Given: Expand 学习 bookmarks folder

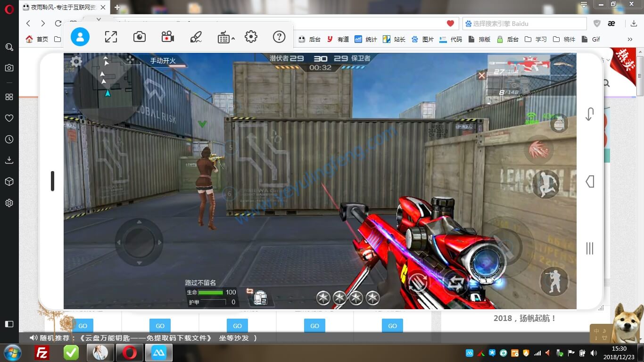Looking at the screenshot, I should click(x=536, y=40).
